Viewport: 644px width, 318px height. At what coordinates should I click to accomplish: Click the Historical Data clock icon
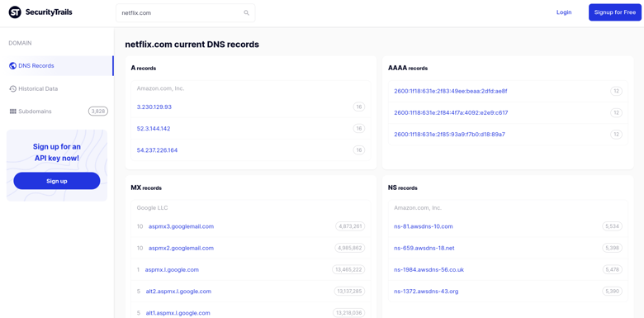12,88
